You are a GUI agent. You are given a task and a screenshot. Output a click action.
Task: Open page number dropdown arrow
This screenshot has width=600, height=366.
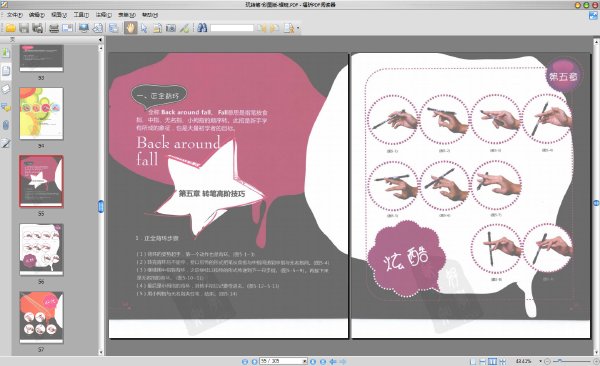305,361
